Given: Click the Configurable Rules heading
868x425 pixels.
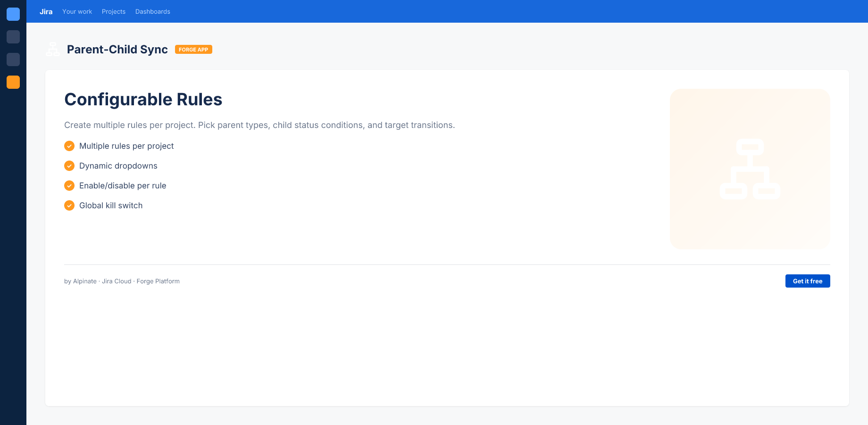Looking at the screenshot, I should pos(143,100).
